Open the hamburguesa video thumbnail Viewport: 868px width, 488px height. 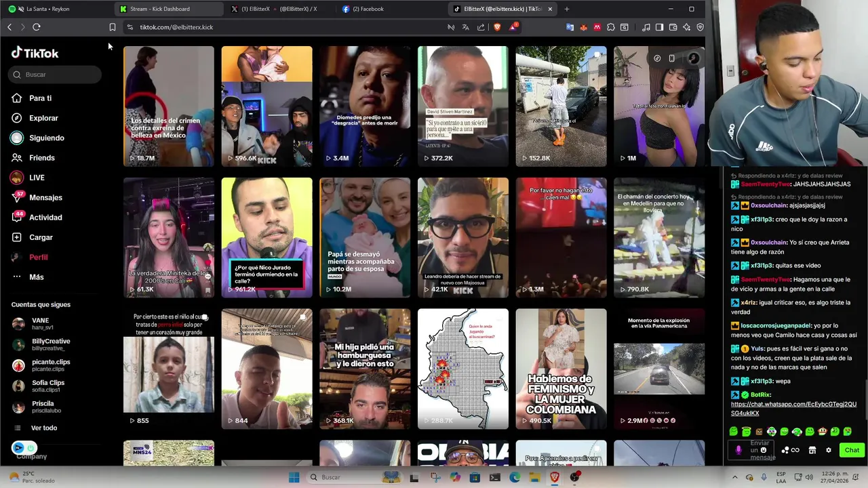coord(365,369)
